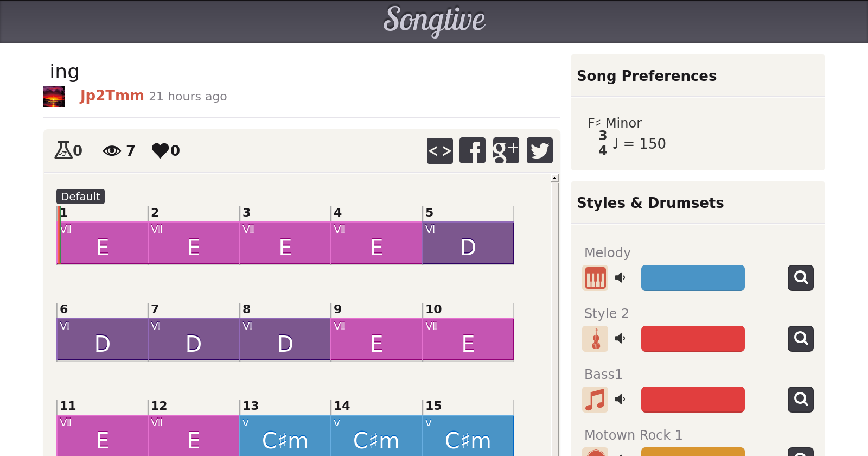Adjust the blue Melody volume bar
This screenshot has width=868, height=456.
click(x=693, y=278)
